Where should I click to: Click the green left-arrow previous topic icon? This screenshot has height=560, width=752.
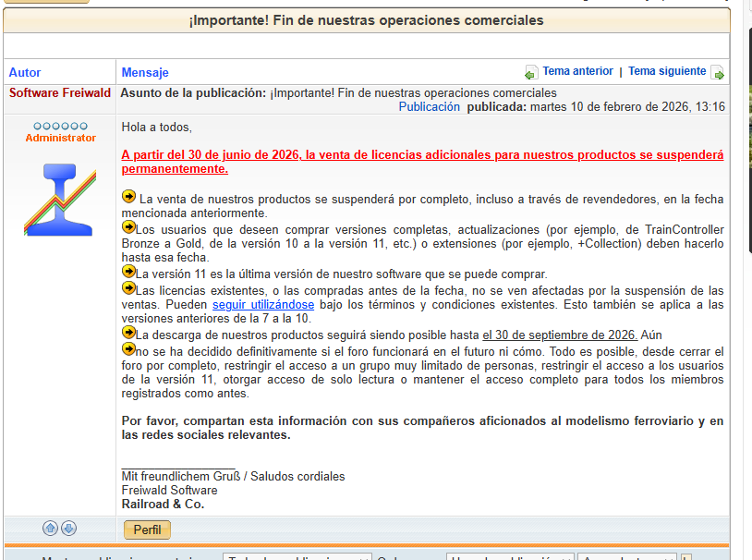tap(531, 73)
